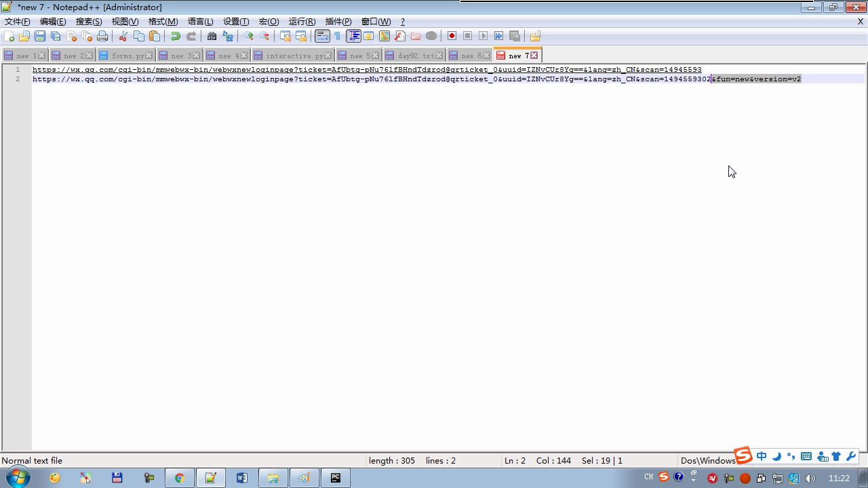Save the current file via toolbar
This screenshot has height=488, width=868.
[40, 36]
